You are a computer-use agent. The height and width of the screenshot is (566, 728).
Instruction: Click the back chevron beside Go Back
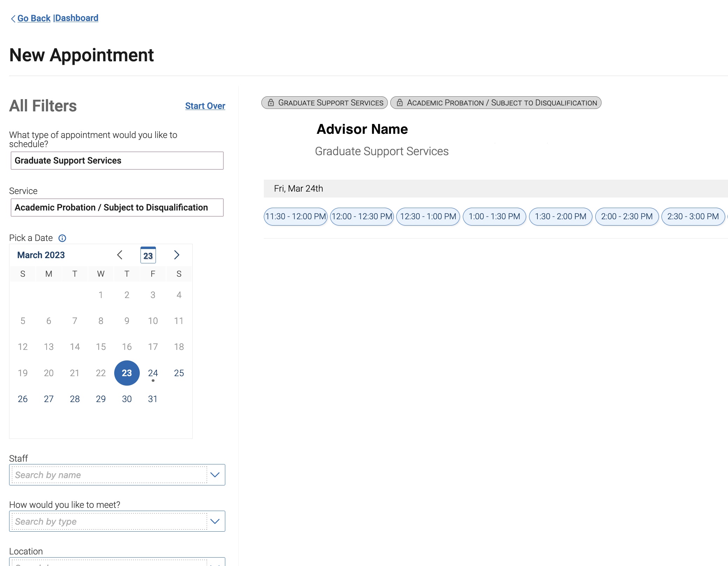pos(13,19)
